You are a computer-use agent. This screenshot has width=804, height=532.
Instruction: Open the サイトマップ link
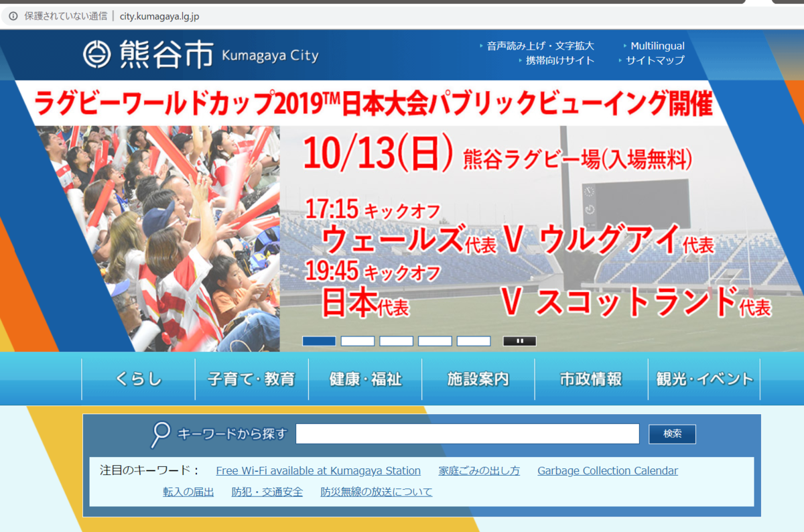pos(655,60)
